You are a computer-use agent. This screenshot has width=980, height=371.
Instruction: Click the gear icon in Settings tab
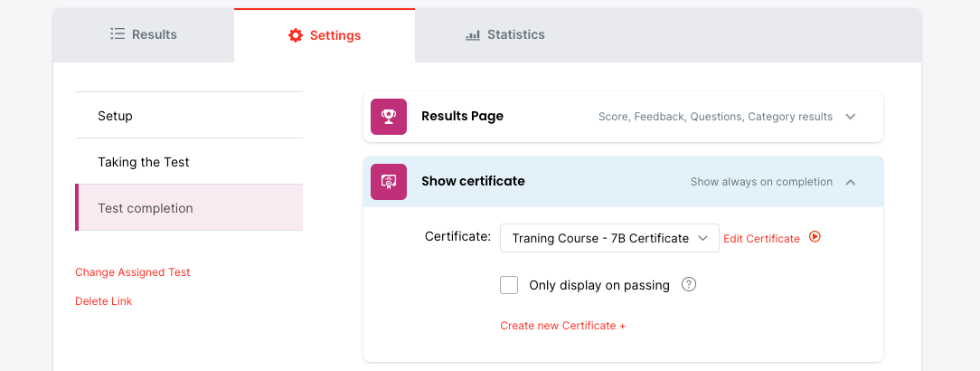pyautogui.click(x=296, y=35)
